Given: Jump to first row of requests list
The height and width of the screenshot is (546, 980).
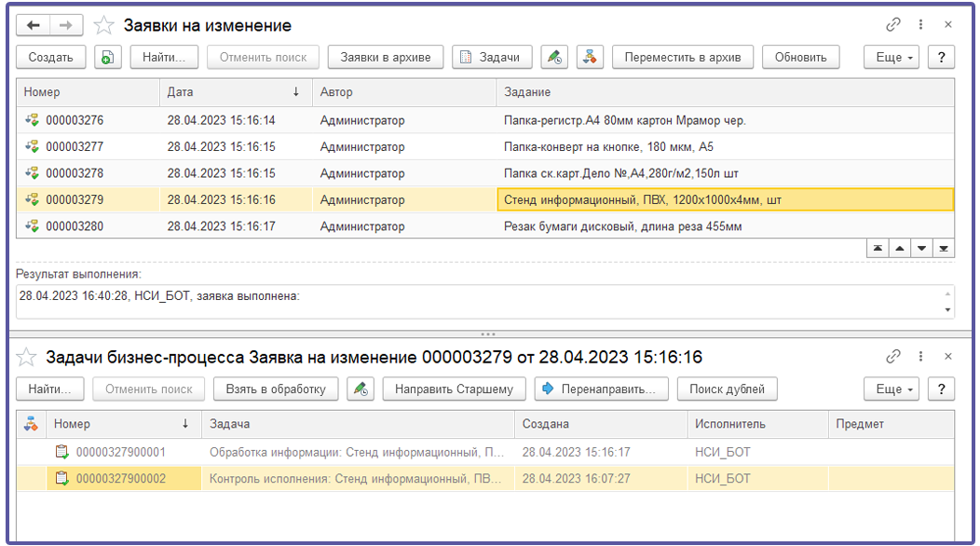Looking at the screenshot, I should tap(878, 248).
